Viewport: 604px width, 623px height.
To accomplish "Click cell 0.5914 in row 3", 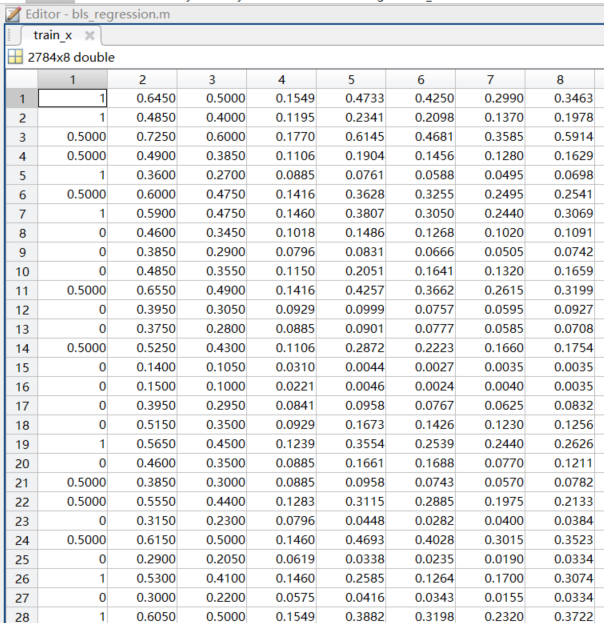I will pos(560,137).
